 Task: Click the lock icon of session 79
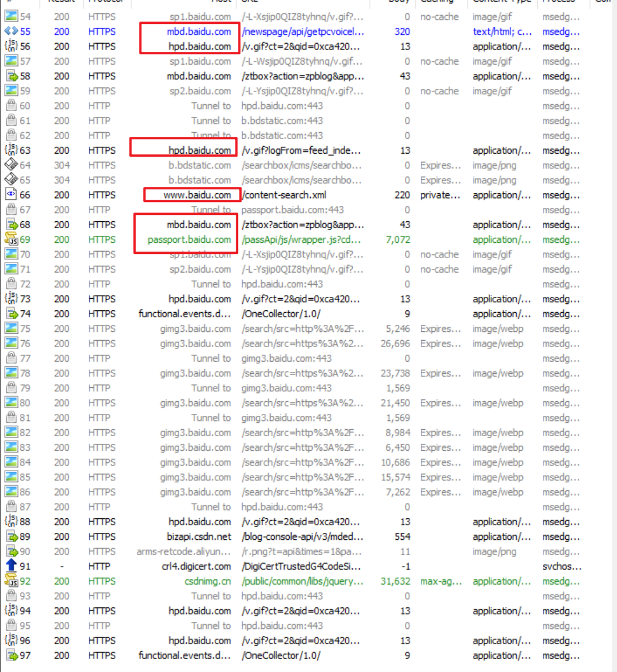coord(11,388)
